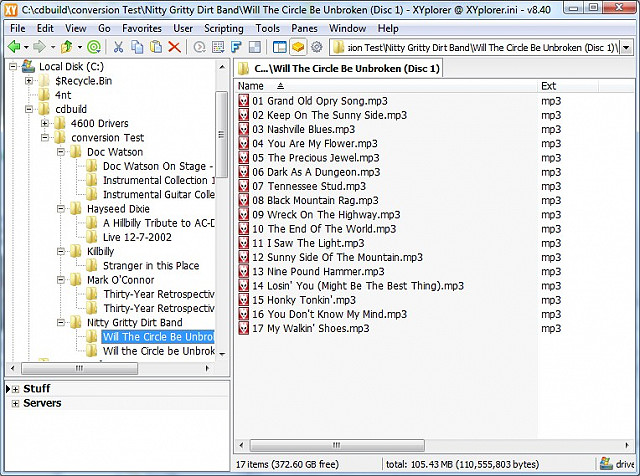Click the green Back arrow button

tap(14, 47)
